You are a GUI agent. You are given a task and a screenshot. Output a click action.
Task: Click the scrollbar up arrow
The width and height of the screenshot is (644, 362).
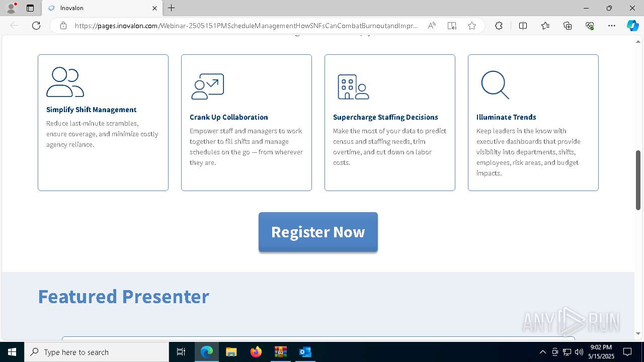pos(638,41)
